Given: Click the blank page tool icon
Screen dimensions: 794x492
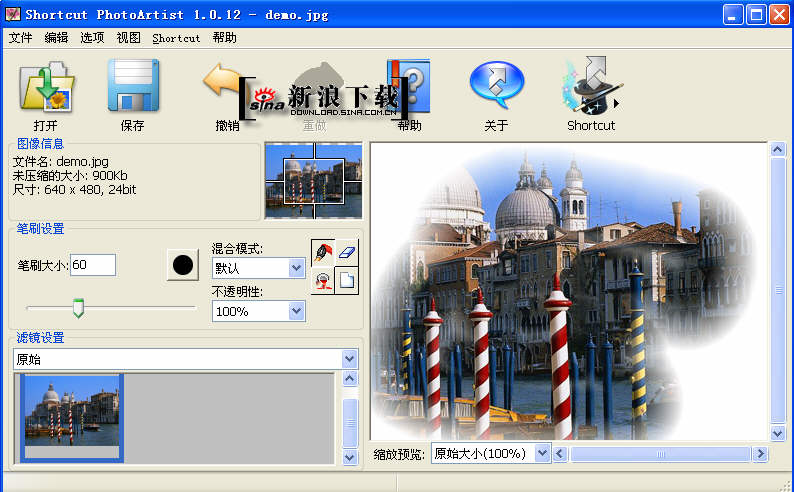Looking at the screenshot, I should (347, 280).
